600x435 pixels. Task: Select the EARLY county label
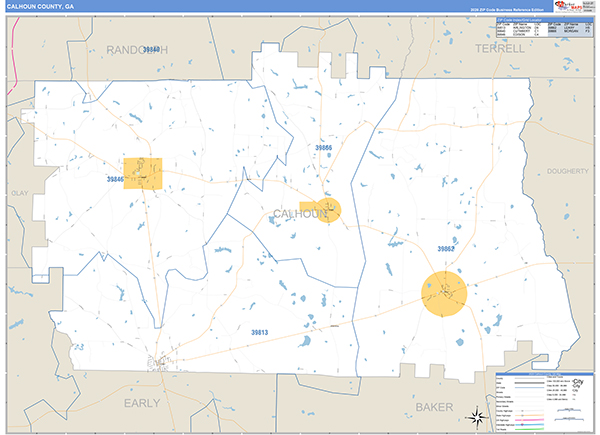click(142, 403)
